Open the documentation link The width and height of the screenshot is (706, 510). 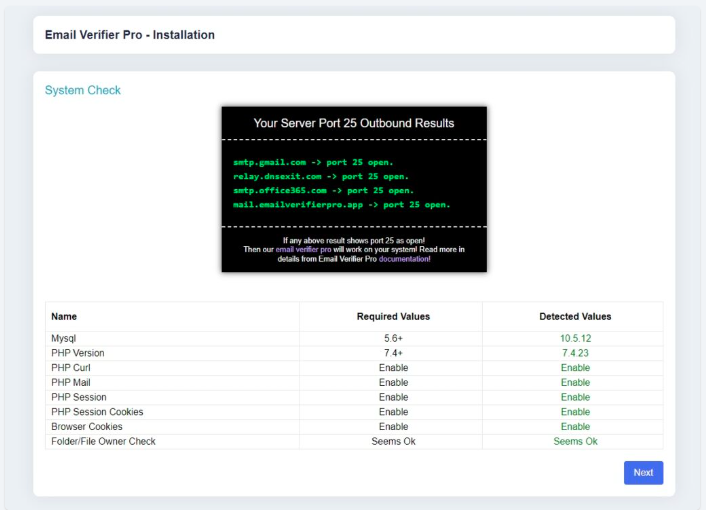click(404, 259)
